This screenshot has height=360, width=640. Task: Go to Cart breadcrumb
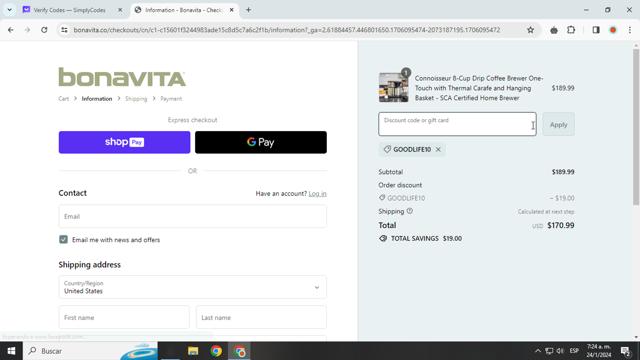pyautogui.click(x=63, y=99)
